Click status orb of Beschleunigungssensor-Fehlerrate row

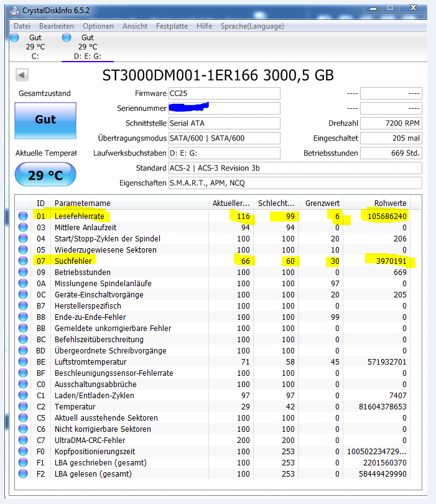click(23, 373)
